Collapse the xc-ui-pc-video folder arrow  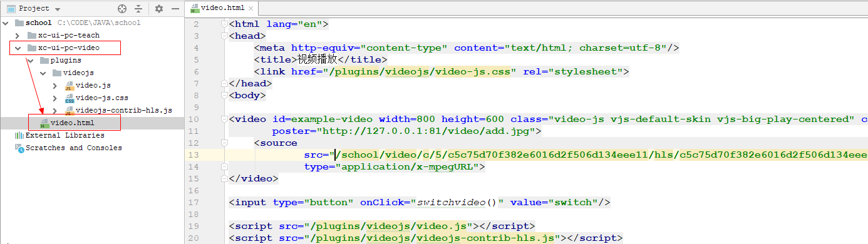(18, 48)
